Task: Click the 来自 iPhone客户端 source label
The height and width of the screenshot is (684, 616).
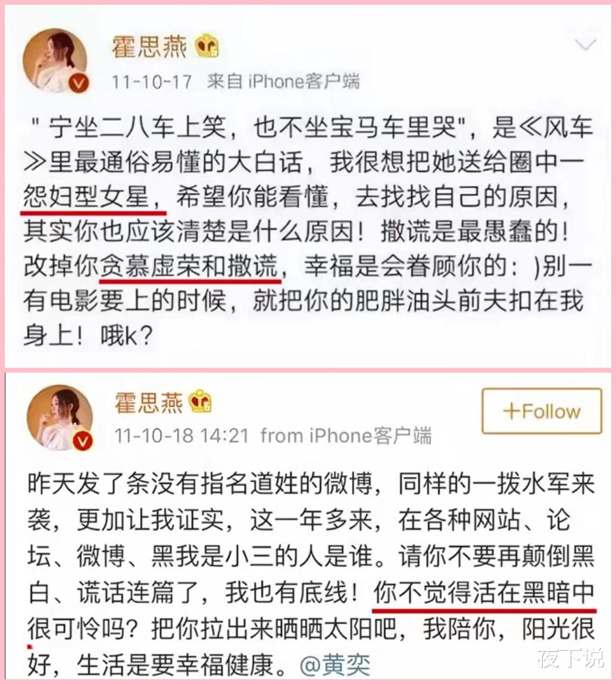Action: pyautogui.click(x=283, y=82)
